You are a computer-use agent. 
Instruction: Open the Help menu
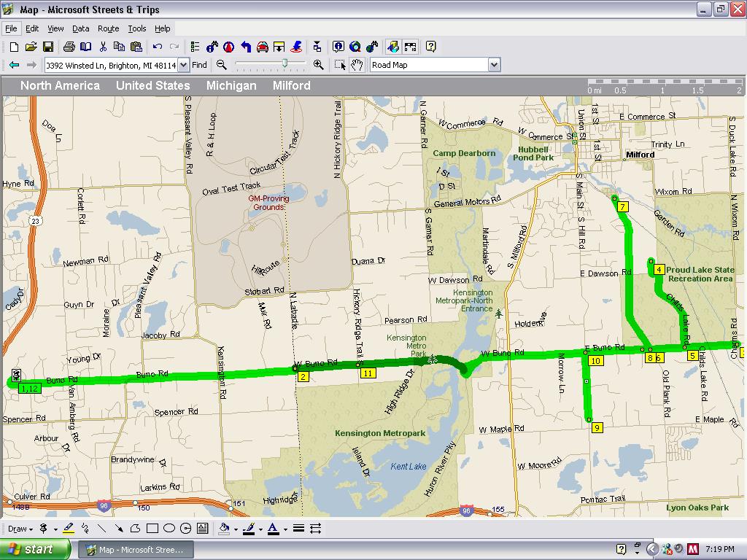click(162, 28)
